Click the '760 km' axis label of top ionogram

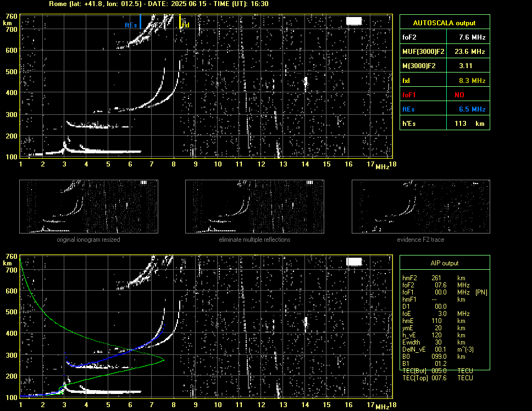coord(9,19)
